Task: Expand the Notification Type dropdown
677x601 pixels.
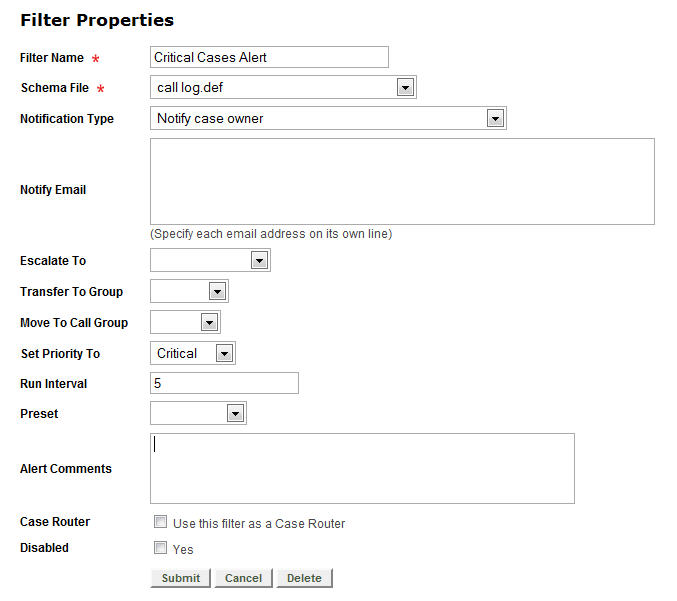Action: click(494, 119)
